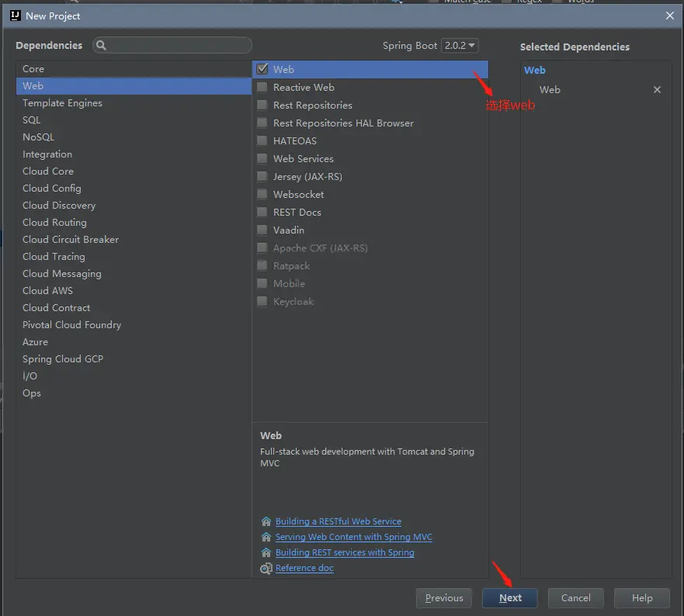The width and height of the screenshot is (684, 616).
Task: Go back with Previous button
Action: [x=443, y=597]
